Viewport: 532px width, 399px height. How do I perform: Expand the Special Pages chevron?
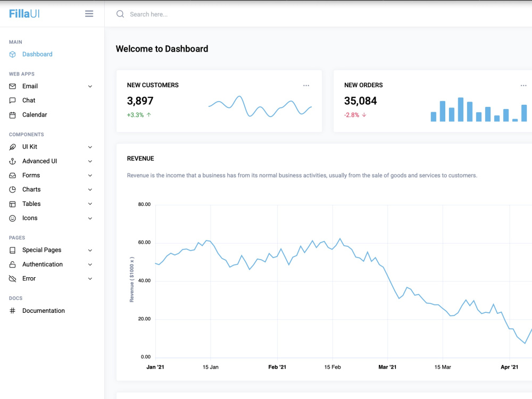pyautogui.click(x=90, y=251)
